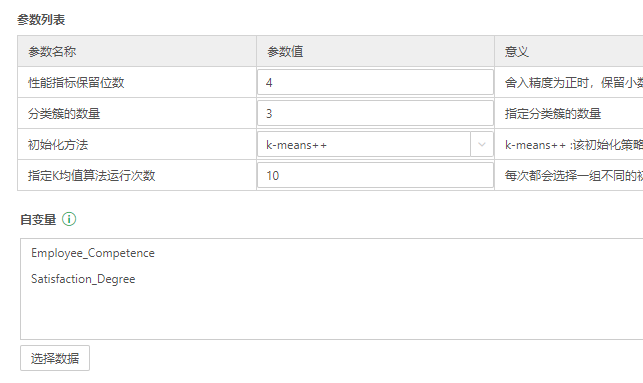
Task: Click the 分类簇的数量 parameter name cell
Action: (x=137, y=113)
